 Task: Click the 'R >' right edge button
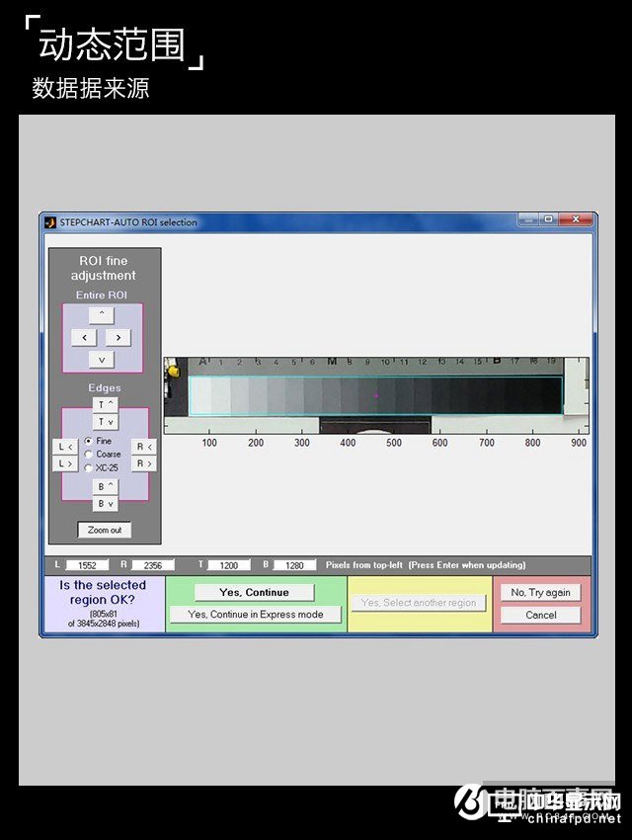click(x=144, y=463)
